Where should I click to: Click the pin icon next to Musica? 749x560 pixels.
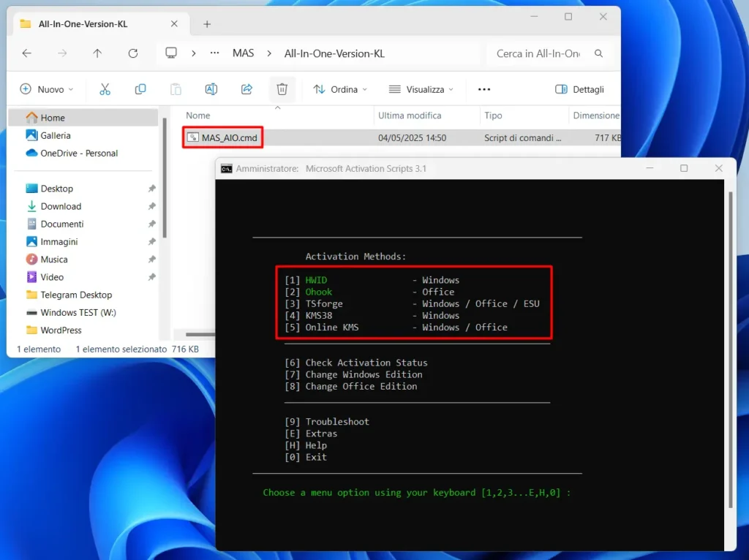(152, 260)
